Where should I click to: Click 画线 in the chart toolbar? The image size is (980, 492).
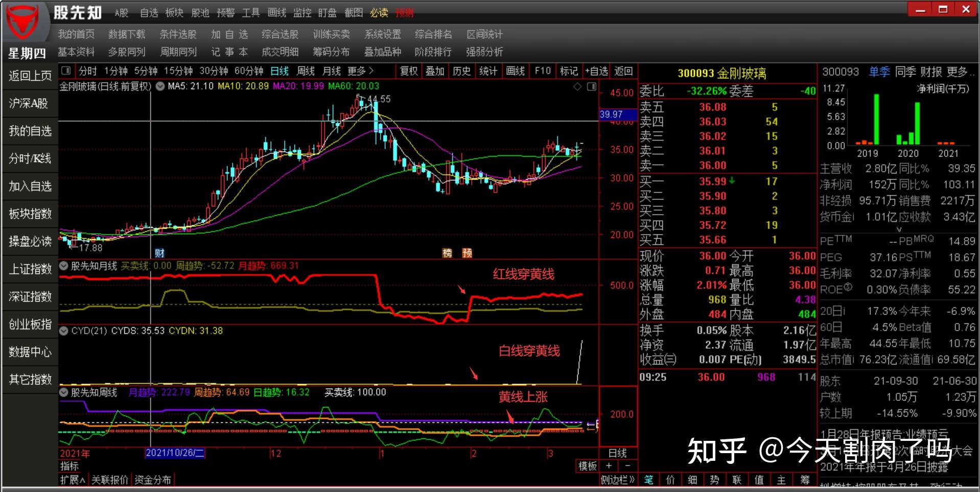[516, 71]
